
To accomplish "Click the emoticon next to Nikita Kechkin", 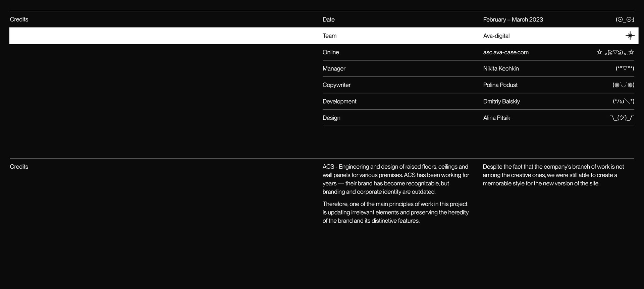I will click(x=625, y=68).
